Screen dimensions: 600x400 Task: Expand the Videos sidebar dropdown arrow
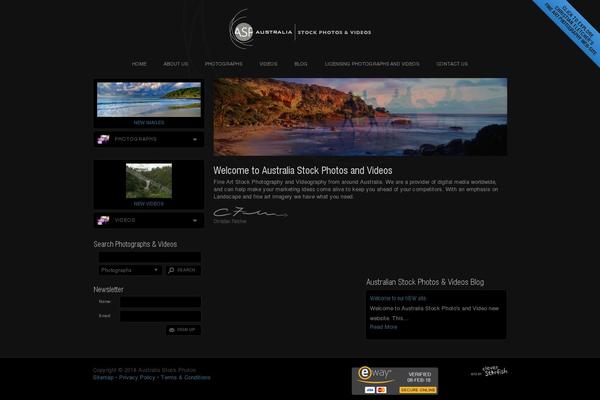tap(195, 220)
